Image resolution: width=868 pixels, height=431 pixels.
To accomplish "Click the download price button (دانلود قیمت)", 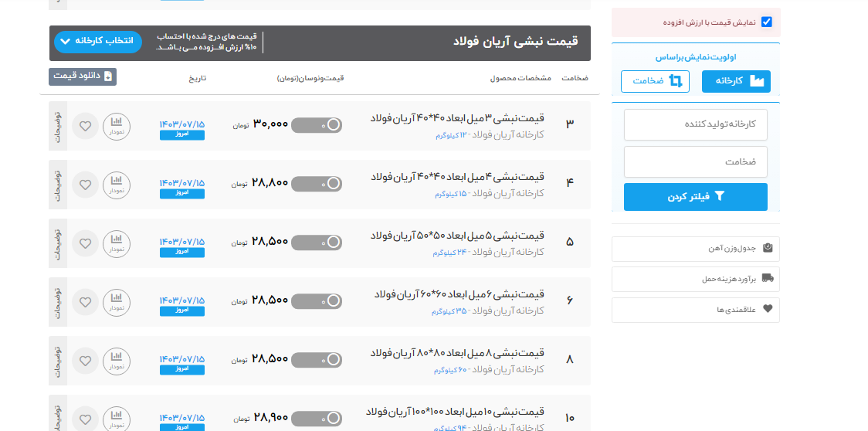I will pos(83,76).
